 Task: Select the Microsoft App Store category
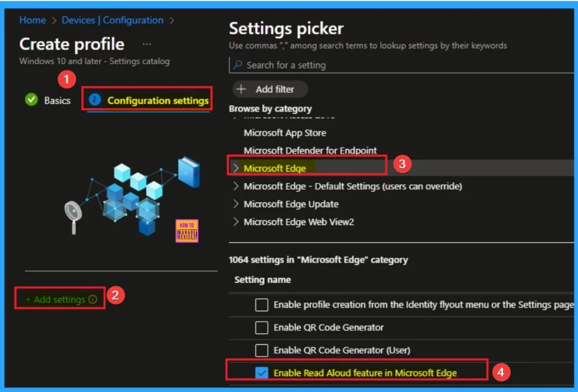point(284,133)
